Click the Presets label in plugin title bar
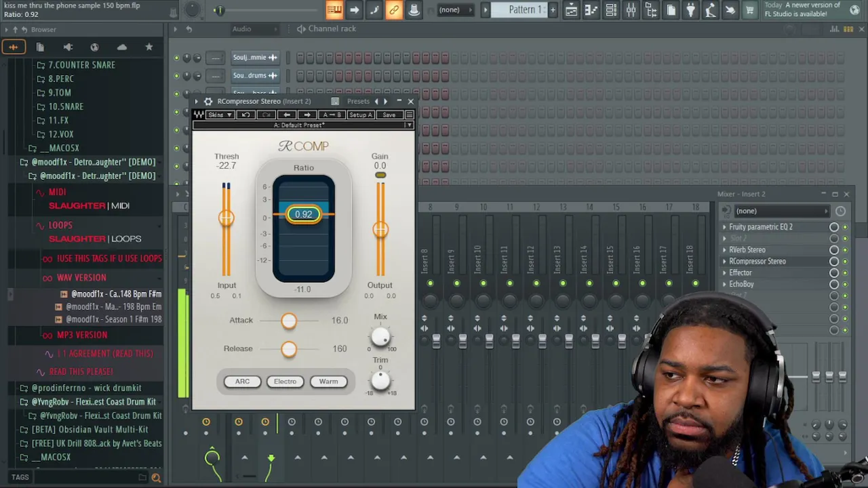Viewport: 868px width, 488px height. tap(358, 102)
